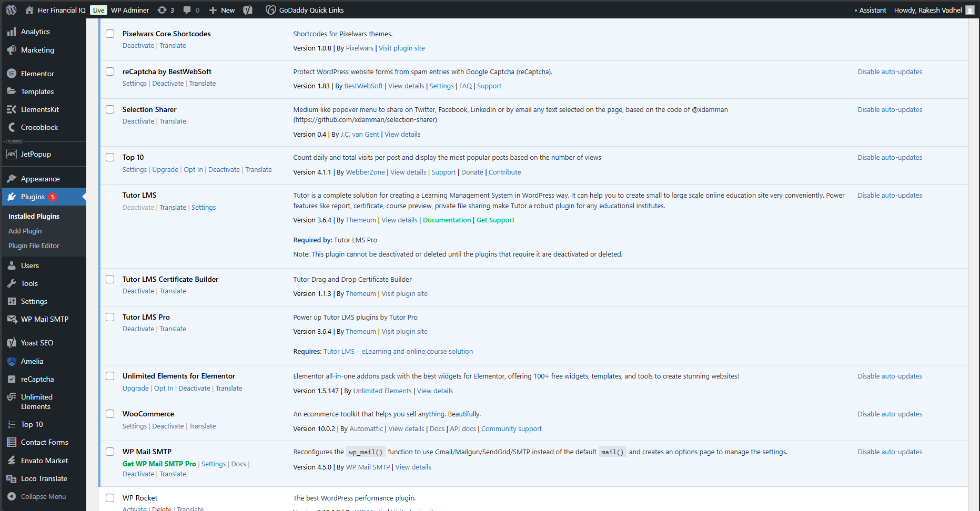The height and width of the screenshot is (511, 980).
Task: Open Crocoblock from its sidebar icon
Action: 12,127
